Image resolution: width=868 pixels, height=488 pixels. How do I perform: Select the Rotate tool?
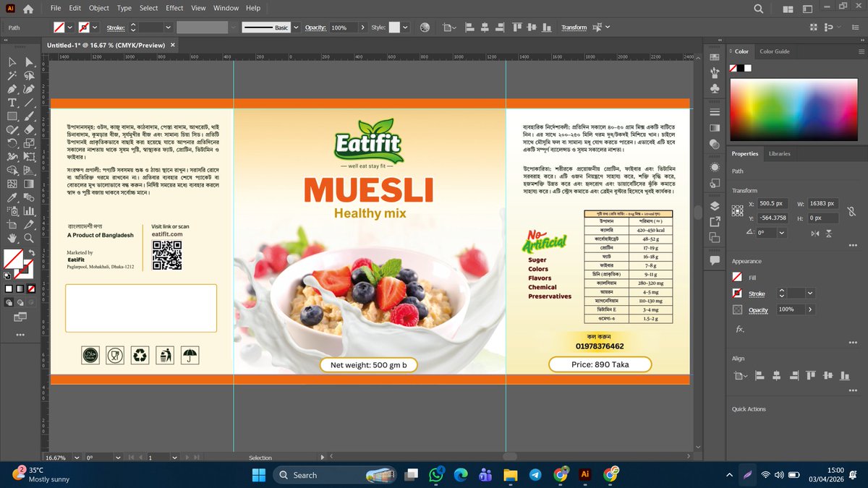pos(12,143)
